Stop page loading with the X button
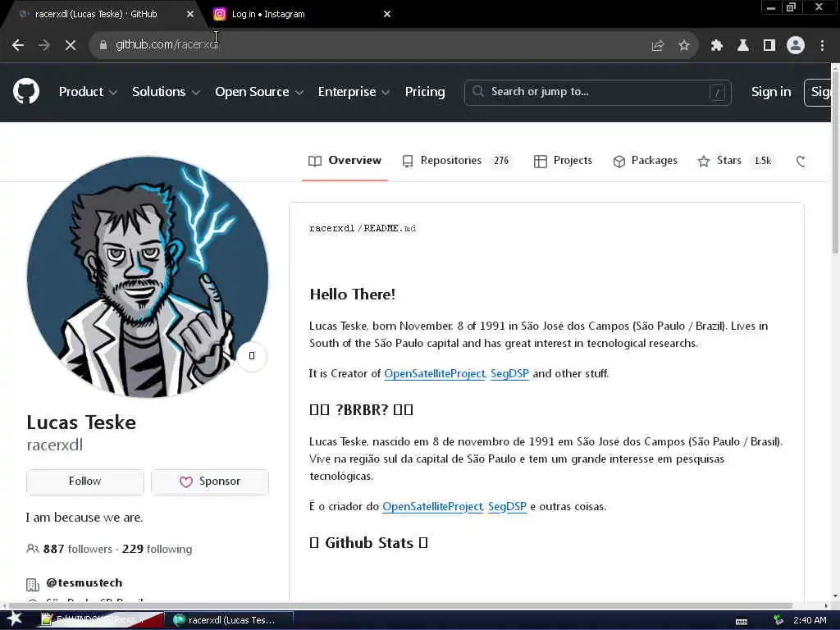840x630 pixels. 71,45
